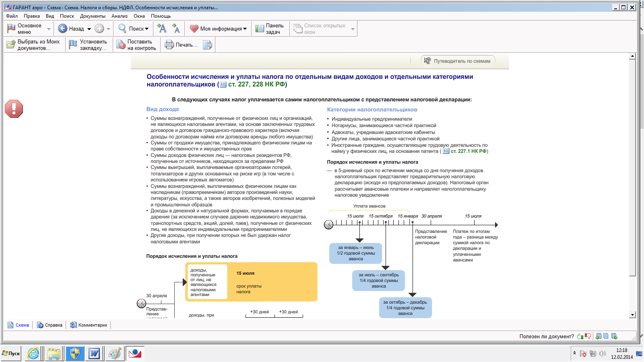644x362 pixels.
Task: Click Установить закладку flag button
Action: 88,45
